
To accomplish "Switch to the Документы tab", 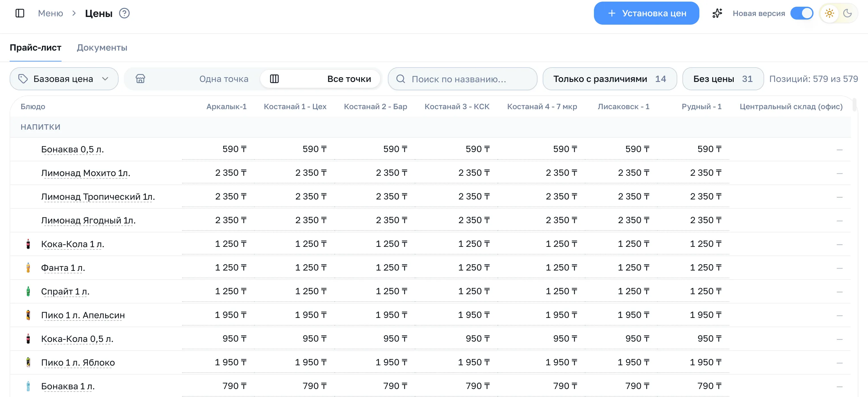I will 102,47.
